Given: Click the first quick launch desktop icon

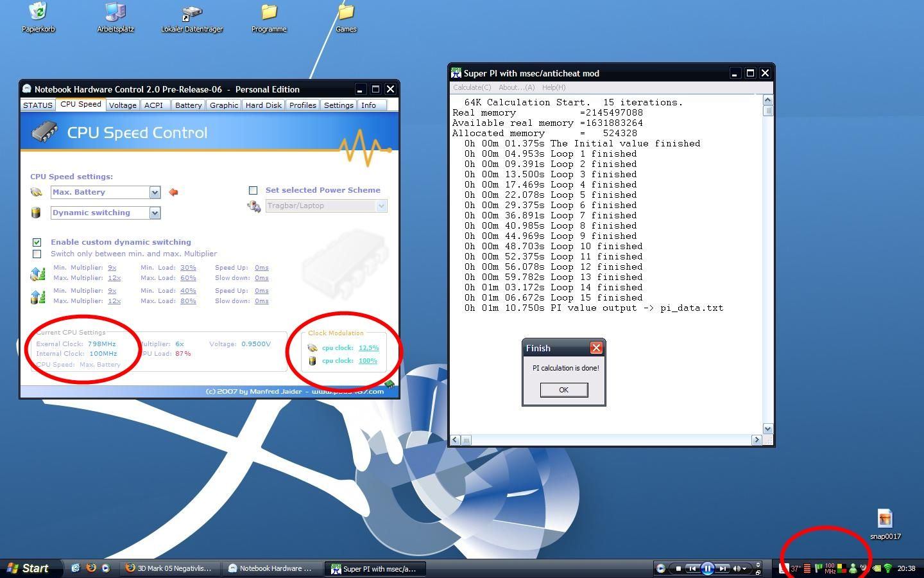Looking at the screenshot, I should coord(76,568).
